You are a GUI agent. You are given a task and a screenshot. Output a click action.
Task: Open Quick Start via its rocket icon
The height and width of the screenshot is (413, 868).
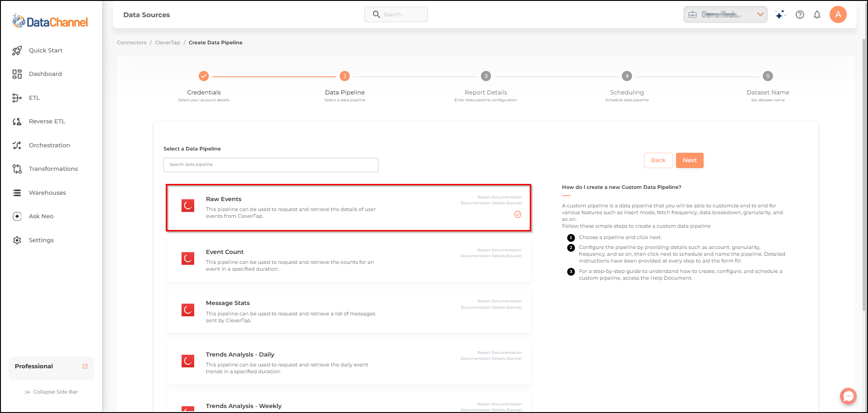(17, 51)
